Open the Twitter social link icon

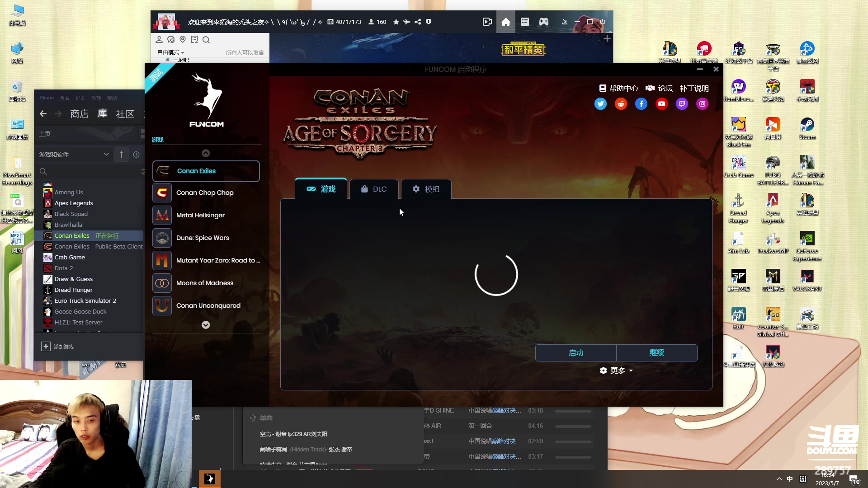[x=600, y=104]
